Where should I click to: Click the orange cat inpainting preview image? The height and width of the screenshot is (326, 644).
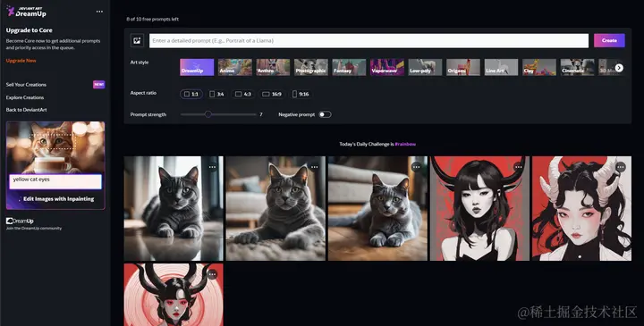pyautogui.click(x=55, y=147)
